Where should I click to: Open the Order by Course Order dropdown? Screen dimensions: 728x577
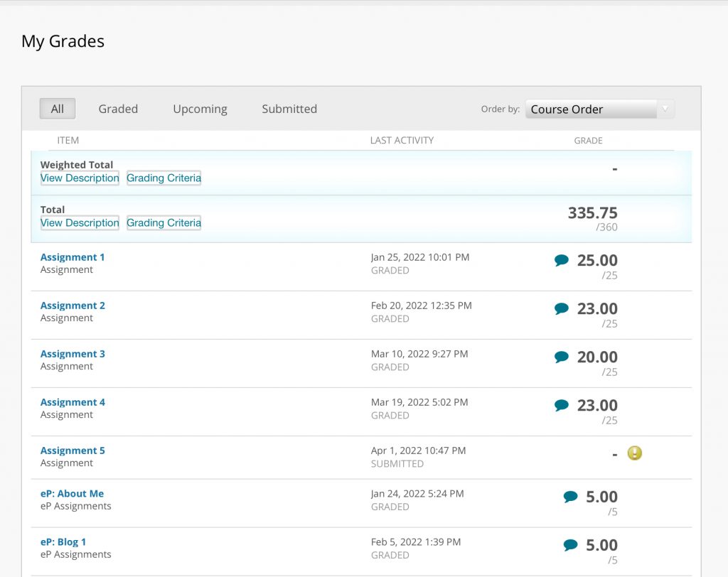[590, 109]
